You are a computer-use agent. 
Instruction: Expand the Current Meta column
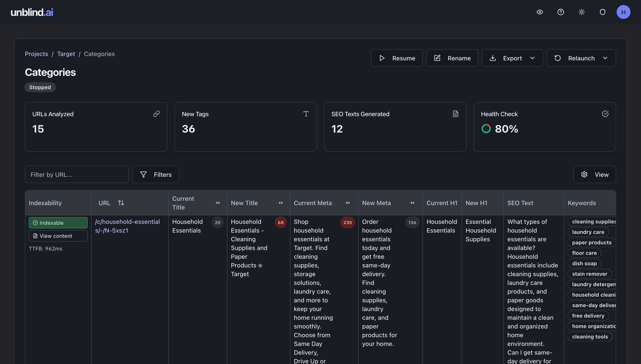(348, 203)
